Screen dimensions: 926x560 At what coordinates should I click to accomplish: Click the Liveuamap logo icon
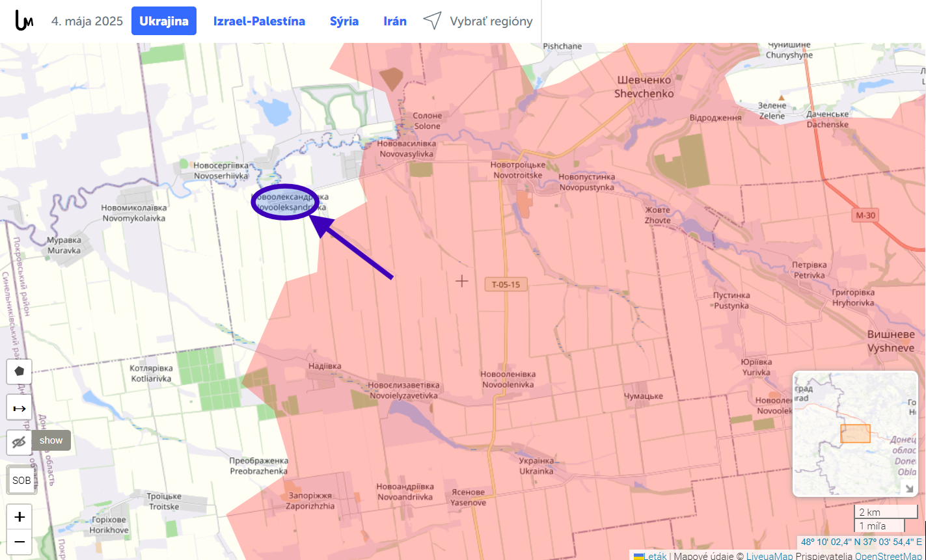point(24,21)
